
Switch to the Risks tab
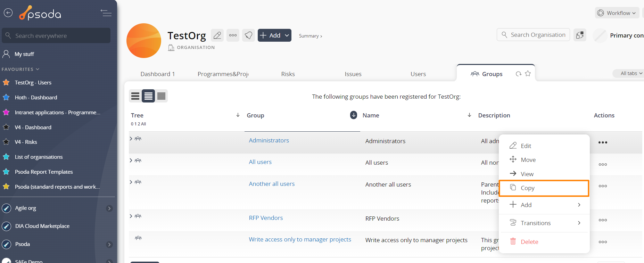(288, 74)
